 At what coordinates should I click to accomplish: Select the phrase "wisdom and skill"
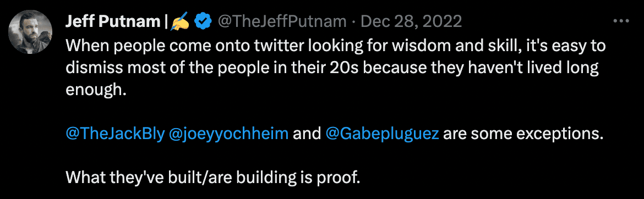click(x=444, y=46)
